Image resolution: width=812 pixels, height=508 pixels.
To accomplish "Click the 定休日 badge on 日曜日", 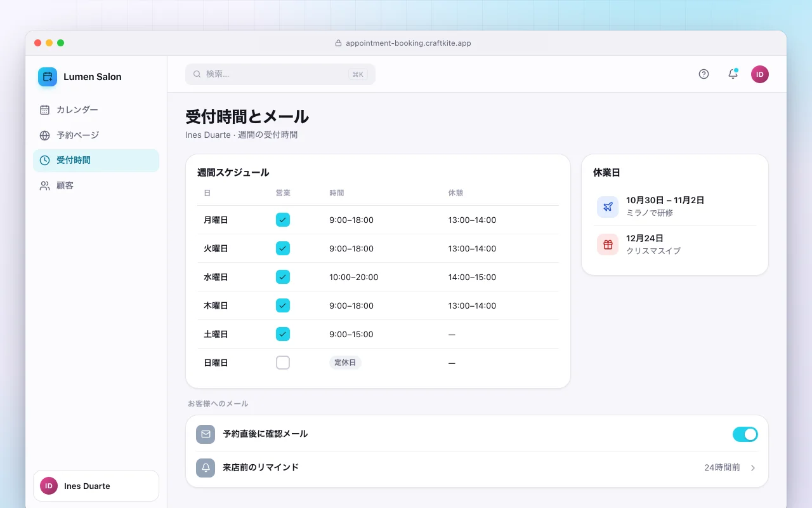I will point(345,363).
